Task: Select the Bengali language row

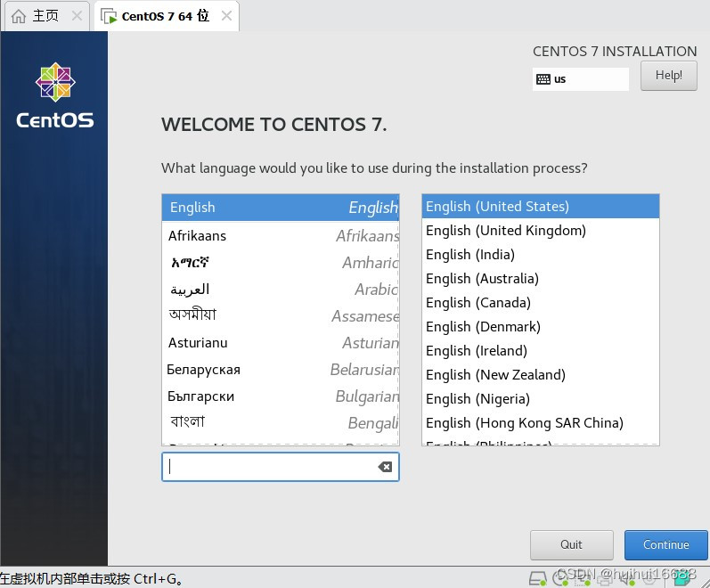Action: [281, 422]
